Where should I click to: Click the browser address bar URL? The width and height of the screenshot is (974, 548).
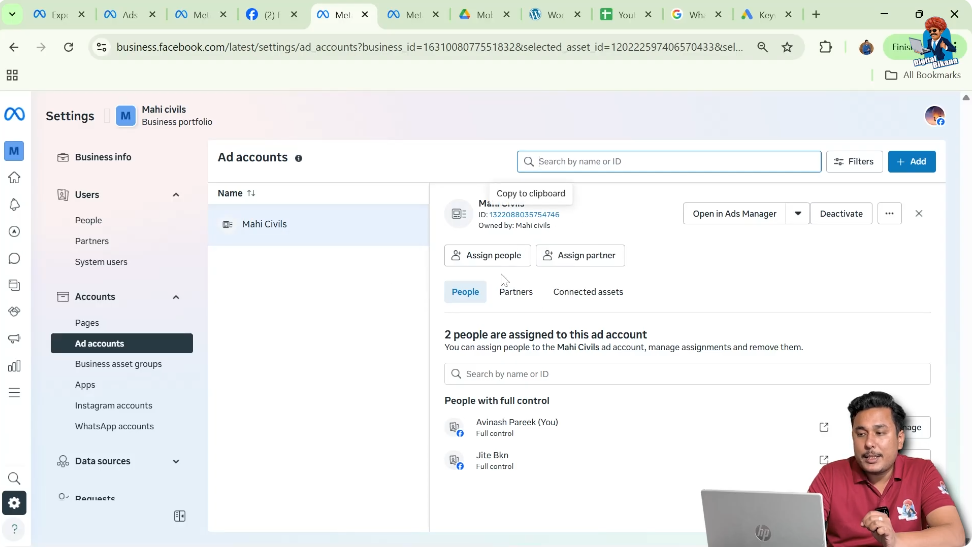429,47
